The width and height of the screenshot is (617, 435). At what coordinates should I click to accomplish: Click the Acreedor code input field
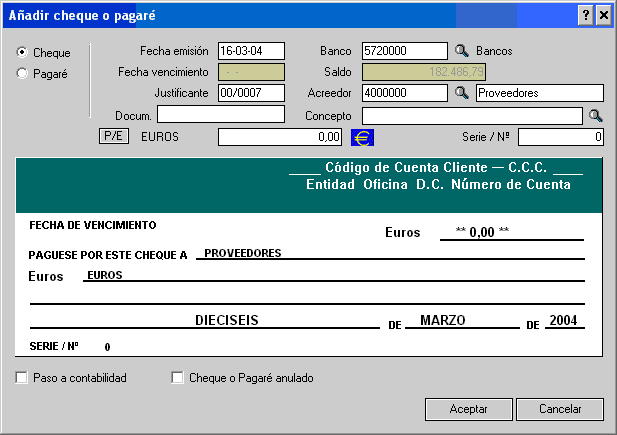point(404,93)
